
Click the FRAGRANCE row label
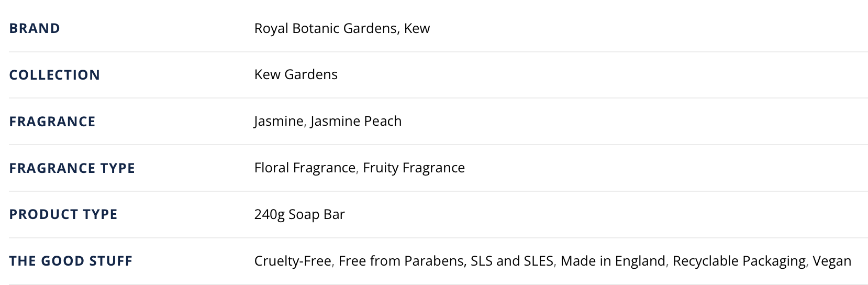click(52, 122)
